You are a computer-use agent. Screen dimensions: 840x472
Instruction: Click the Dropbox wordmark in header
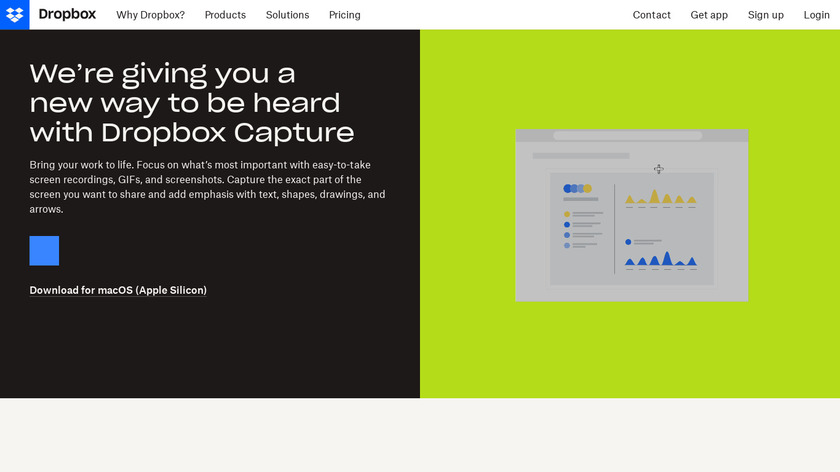(67, 15)
